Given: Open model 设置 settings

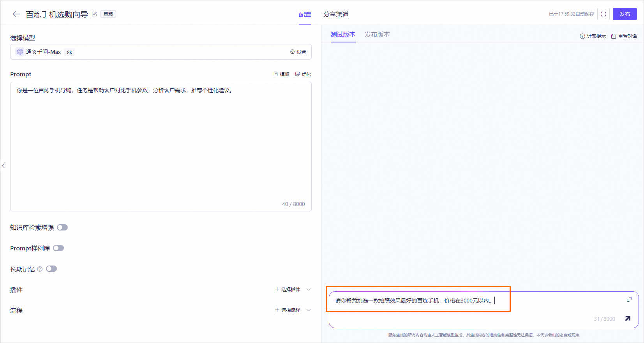Looking at the screenshot, I should point(298,52).
